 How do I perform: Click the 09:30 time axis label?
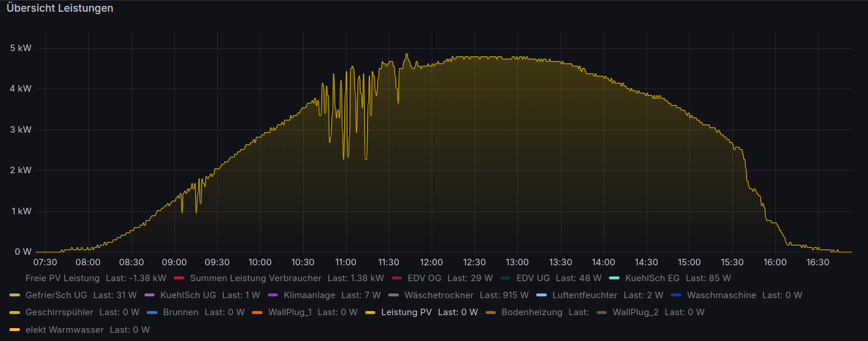(x=217, y=262)
